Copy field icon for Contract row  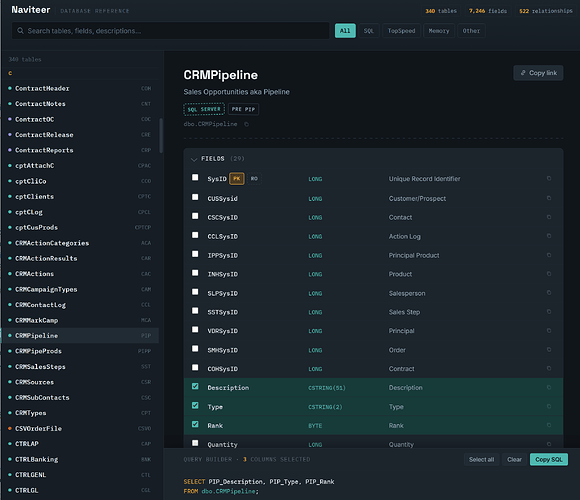click(549, 368)
